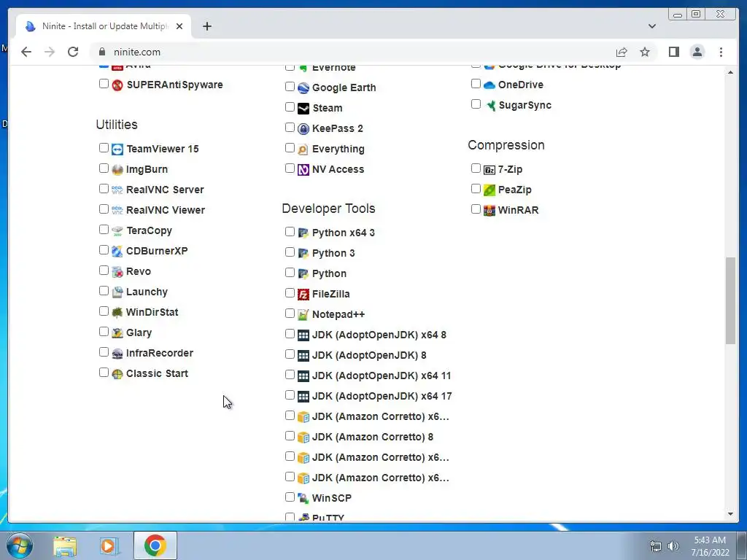
Task: Click the WinRAR books icon
Action: point(489,211)
